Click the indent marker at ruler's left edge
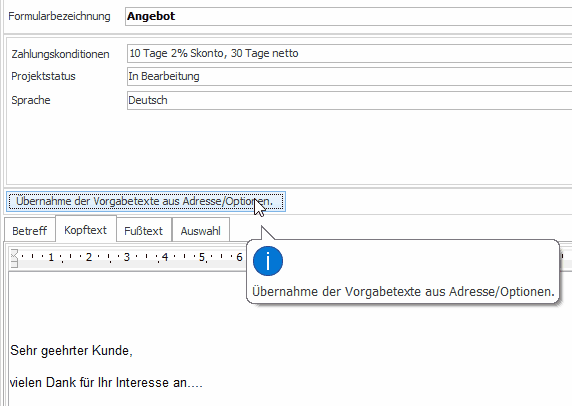The width and height of the screenshot is (572, 406). (x=14, y=258)
